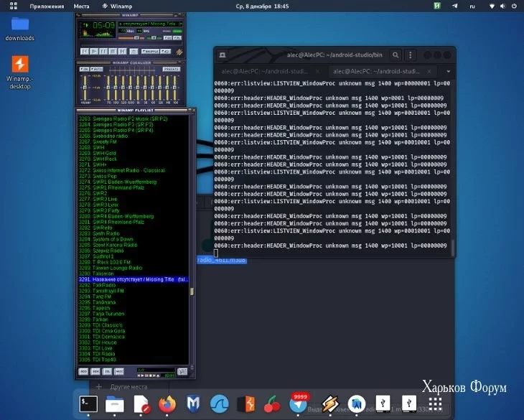Screen dimensions: 524x420
Task: Click top bar volume speaker icon
Action: coord(502,6)
